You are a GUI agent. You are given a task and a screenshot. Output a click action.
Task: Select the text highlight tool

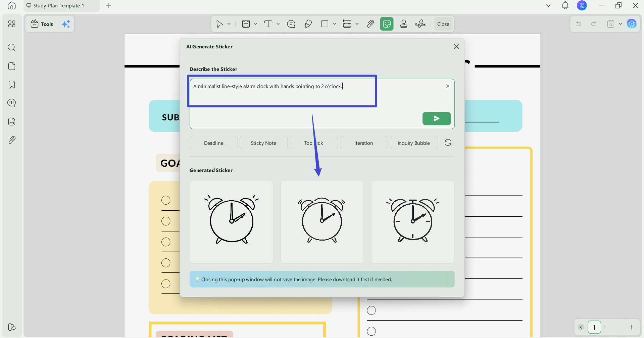click(246, 24)
